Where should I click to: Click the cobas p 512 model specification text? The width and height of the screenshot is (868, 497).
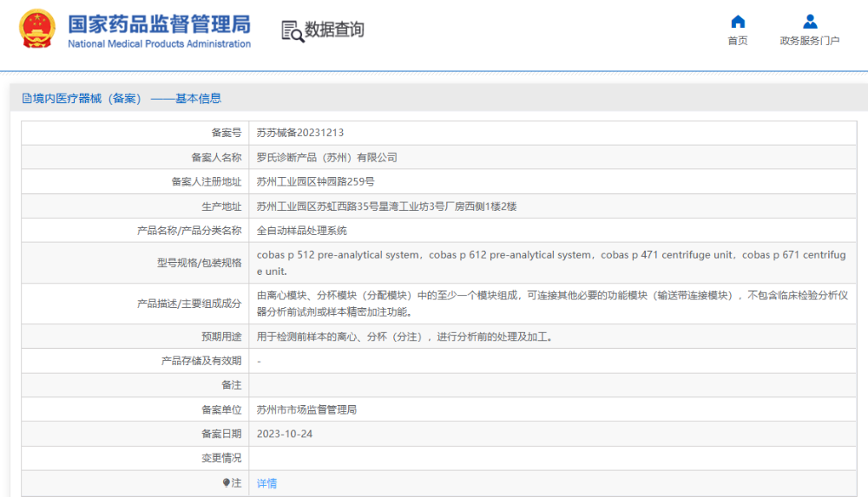click(339, 255)
